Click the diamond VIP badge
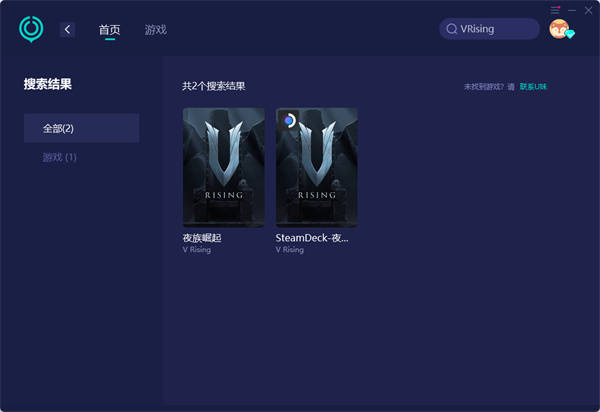The image size is (600, 412). [570, 34]
